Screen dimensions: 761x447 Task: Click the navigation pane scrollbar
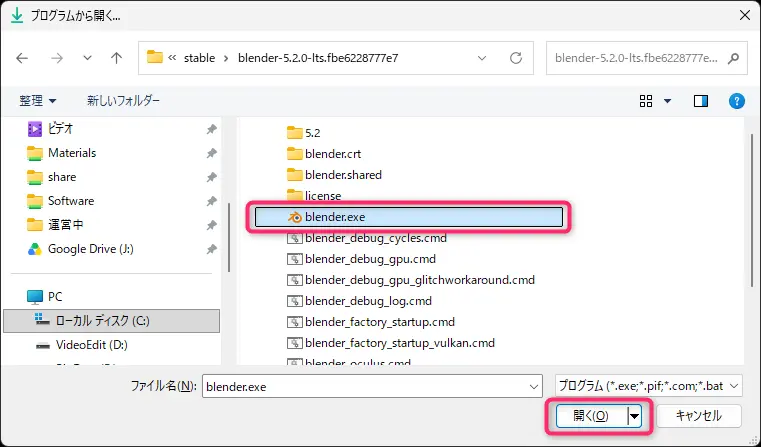point(229,238)
